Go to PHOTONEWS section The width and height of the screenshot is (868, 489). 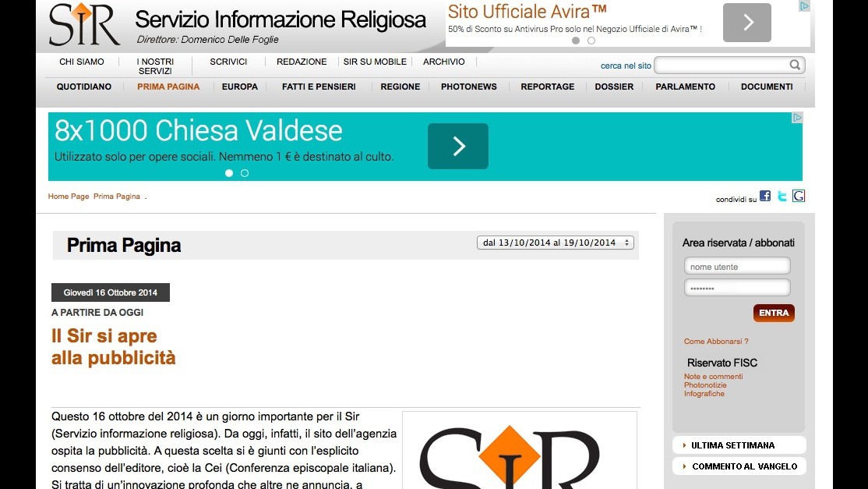pos(469,87)
